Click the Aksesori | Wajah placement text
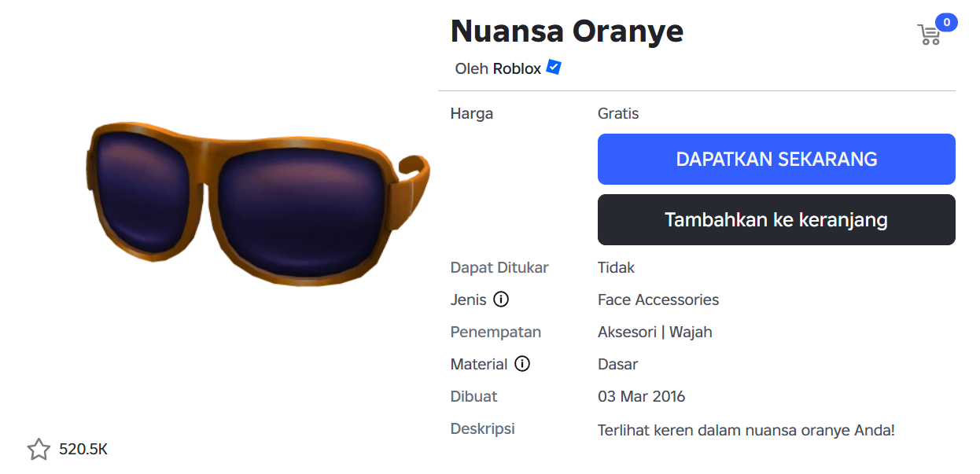This screenshot has width=980, height=474. [654, 332]
